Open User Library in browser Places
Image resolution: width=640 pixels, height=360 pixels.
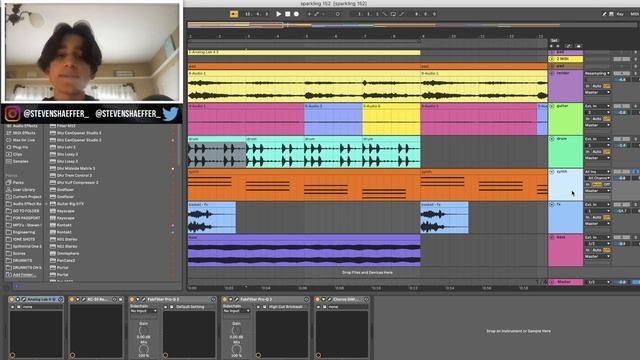[20, 190]
